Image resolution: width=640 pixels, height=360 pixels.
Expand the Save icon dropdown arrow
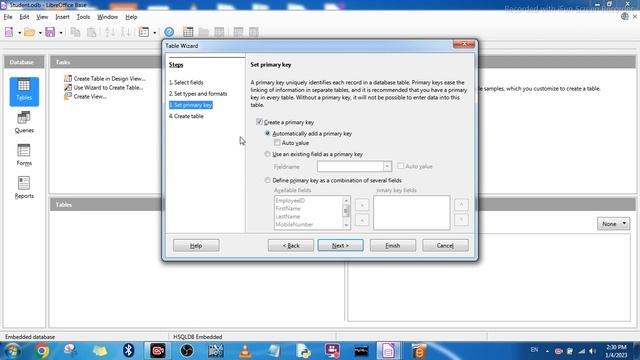pos(61,33)
